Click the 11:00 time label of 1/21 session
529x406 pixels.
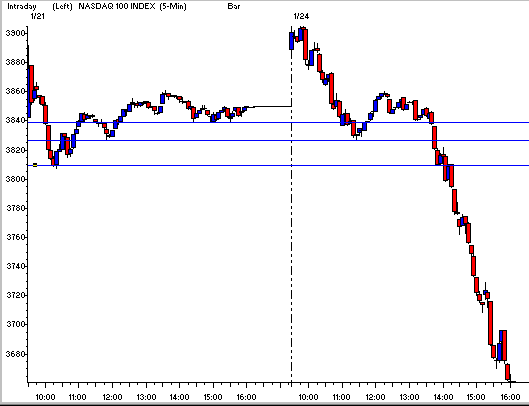[x=78, y=397]
